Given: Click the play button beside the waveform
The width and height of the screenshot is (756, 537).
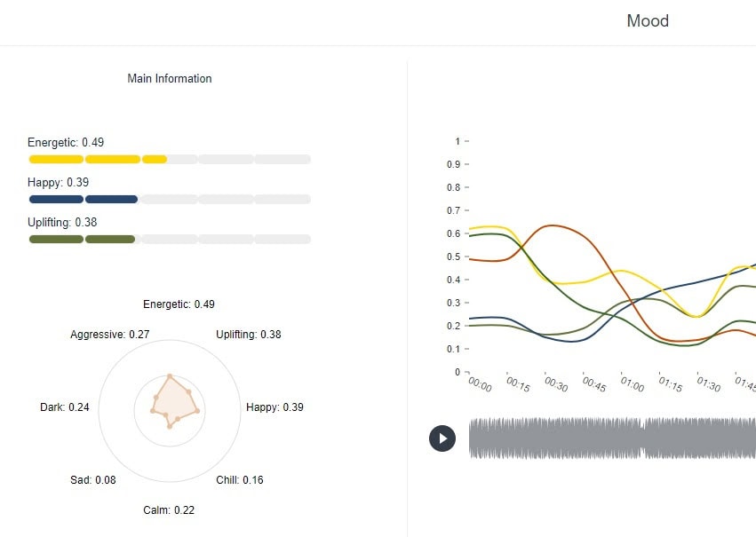Looking at the screenshot, I should click(442, 438).
